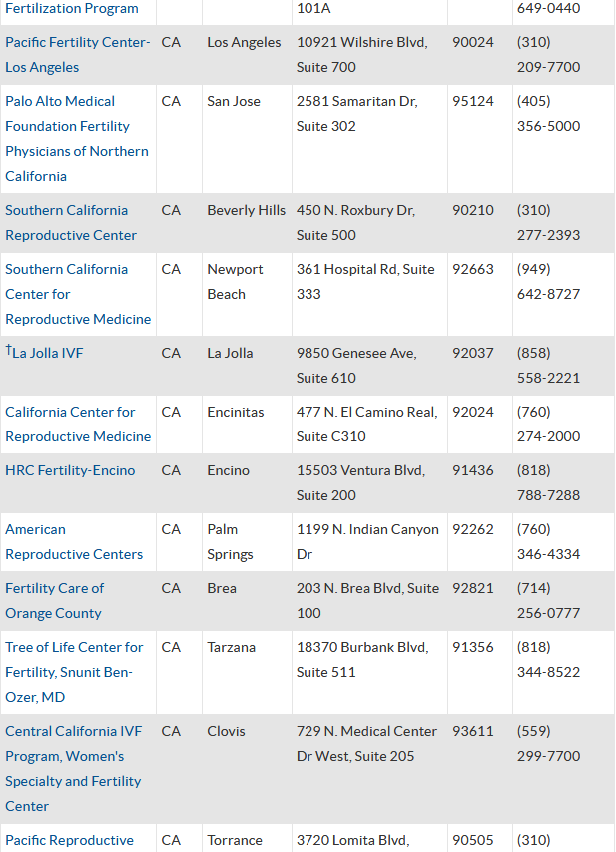Click Tree of Life Center for Fertility

point(74,647)
